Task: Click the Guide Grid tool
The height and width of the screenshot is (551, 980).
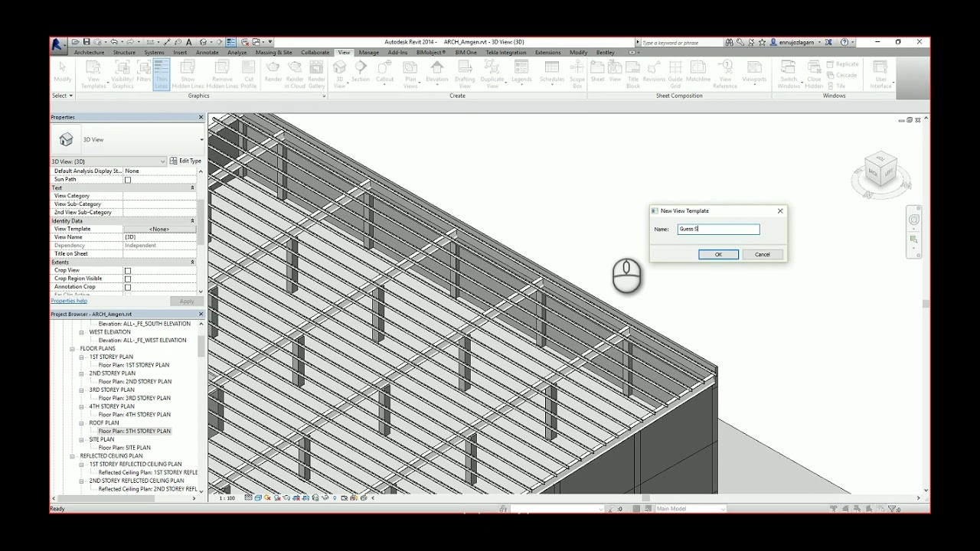Action: [675, 75]
